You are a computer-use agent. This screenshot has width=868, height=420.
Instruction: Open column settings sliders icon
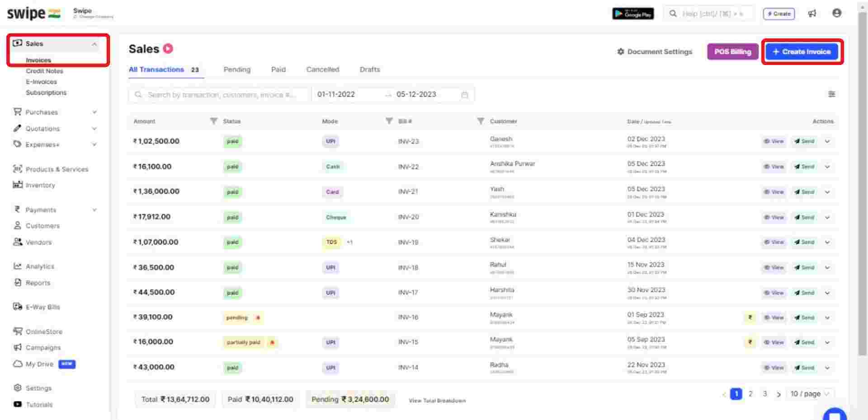(x=831, y=94)
